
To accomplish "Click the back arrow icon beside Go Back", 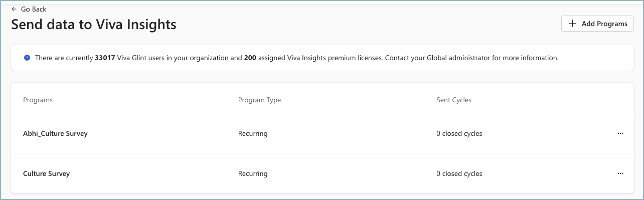I will pos(14,9).
